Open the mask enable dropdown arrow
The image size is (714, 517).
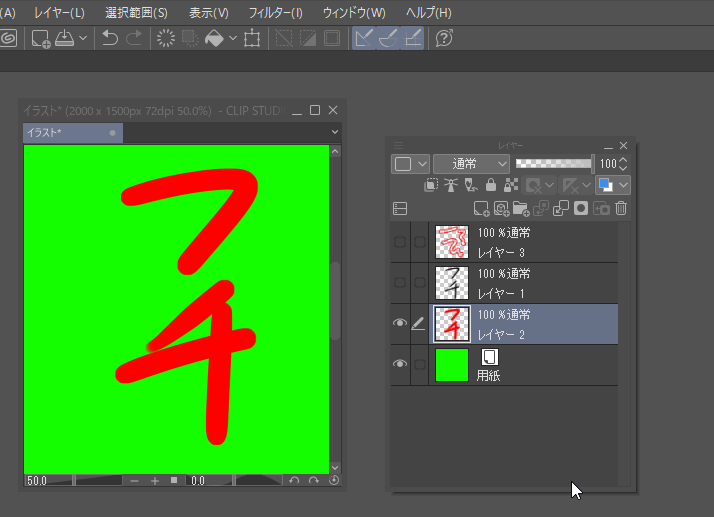(549, 185)
